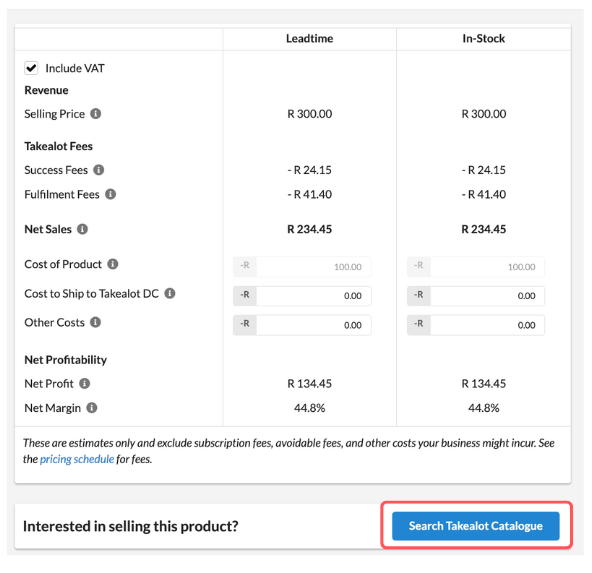This screenshot has height=573, width=592.
Task: Click the Revenue section heading
Action: tap(46, 90)
